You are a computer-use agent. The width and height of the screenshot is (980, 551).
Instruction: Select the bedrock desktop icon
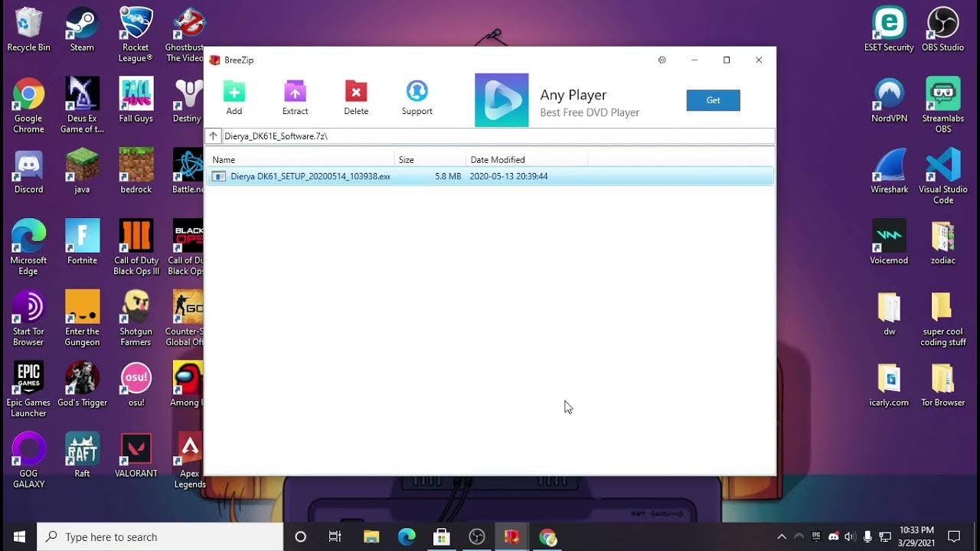click(136, 171)
